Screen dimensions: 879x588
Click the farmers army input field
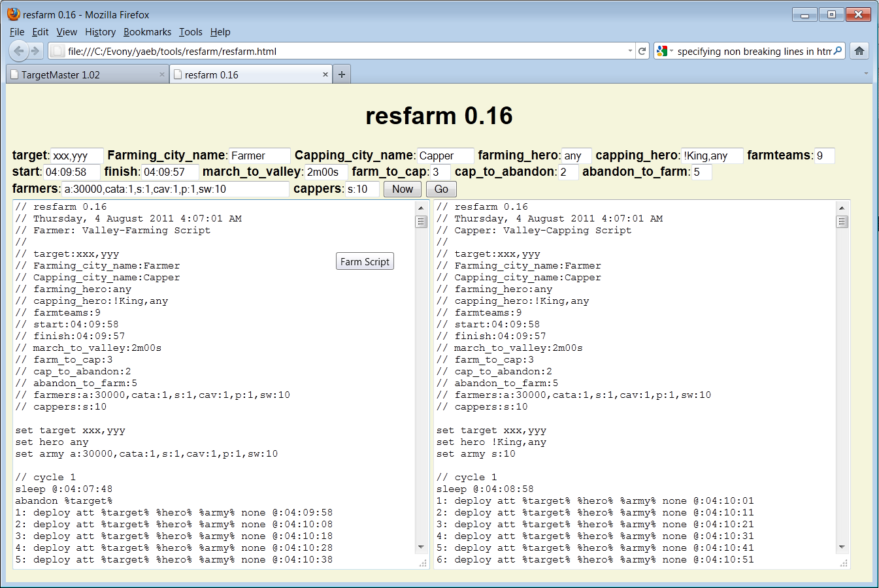click(x=174, y=189)
